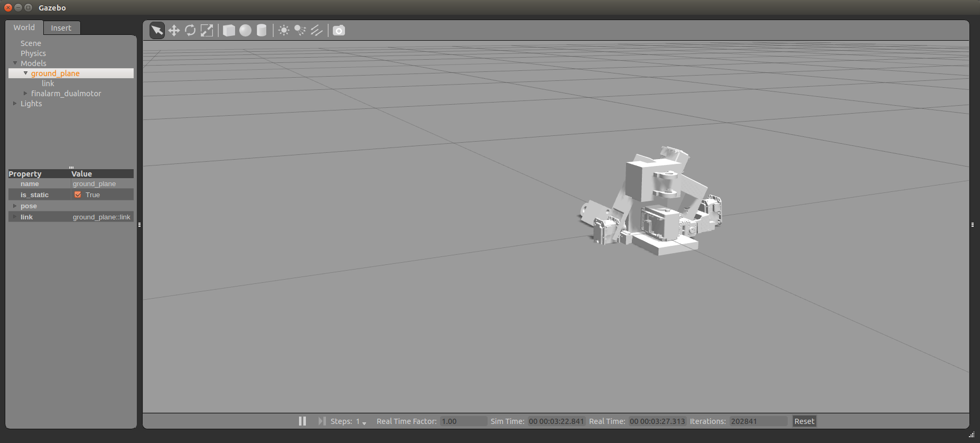Click the Real Time value field
The height and width of the screenshot is (443, 980).
pos(657,421)
